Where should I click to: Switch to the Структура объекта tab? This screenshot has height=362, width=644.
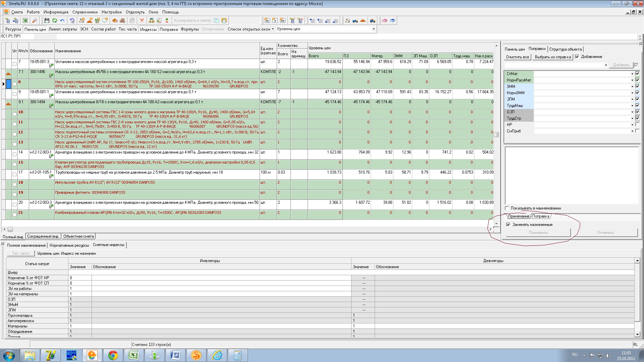tap(566, 49)
